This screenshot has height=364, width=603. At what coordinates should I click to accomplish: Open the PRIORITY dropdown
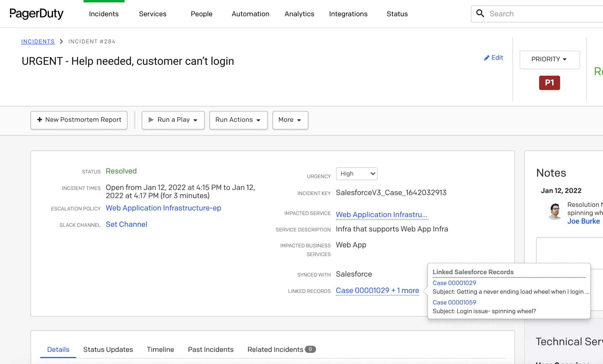click(549, 59)
